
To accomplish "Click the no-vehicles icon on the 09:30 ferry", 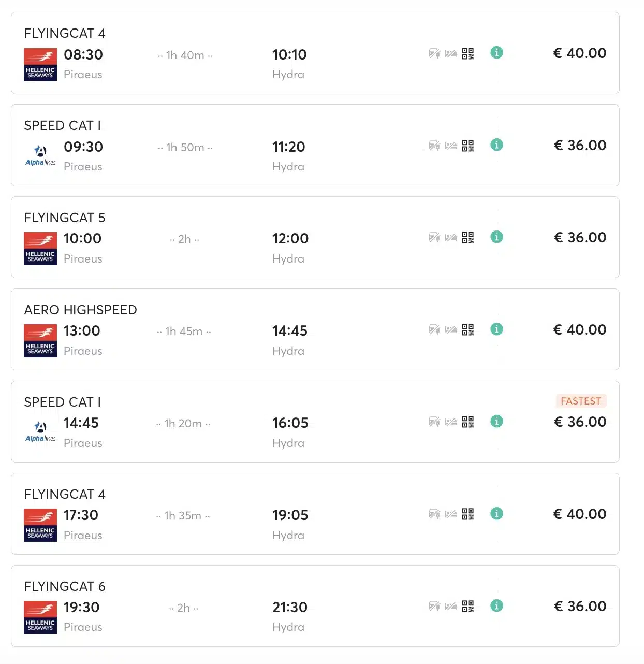I will [434, 146].
